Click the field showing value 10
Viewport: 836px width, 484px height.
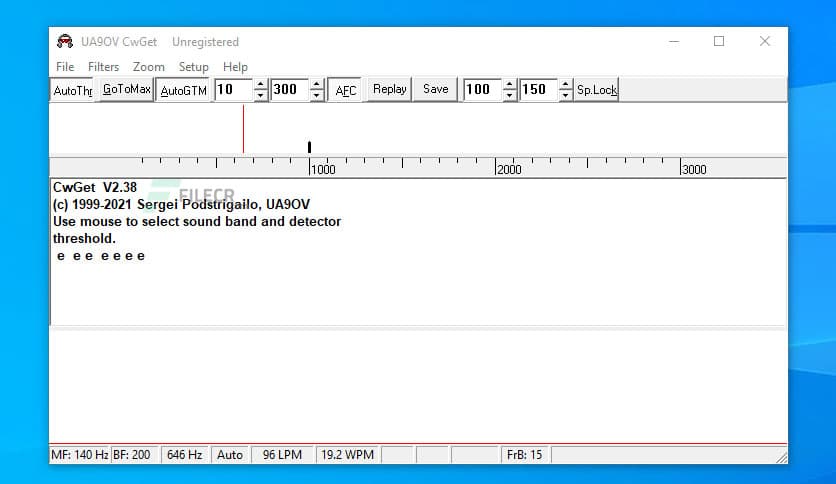point(234,90)
